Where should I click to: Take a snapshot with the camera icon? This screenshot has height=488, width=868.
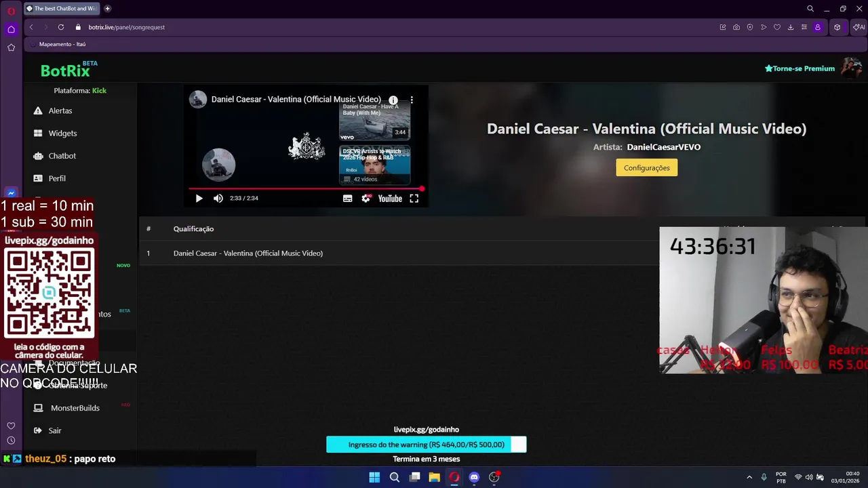pyautogui.click(x=736, y=27)
